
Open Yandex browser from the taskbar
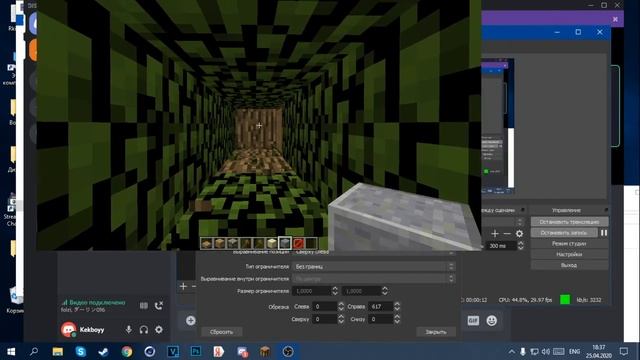pyautogui.click(x=219, y=351)
